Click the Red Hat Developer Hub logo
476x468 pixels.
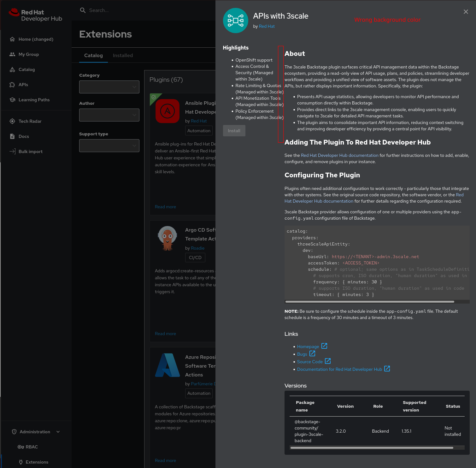click(x=35, y=15)
